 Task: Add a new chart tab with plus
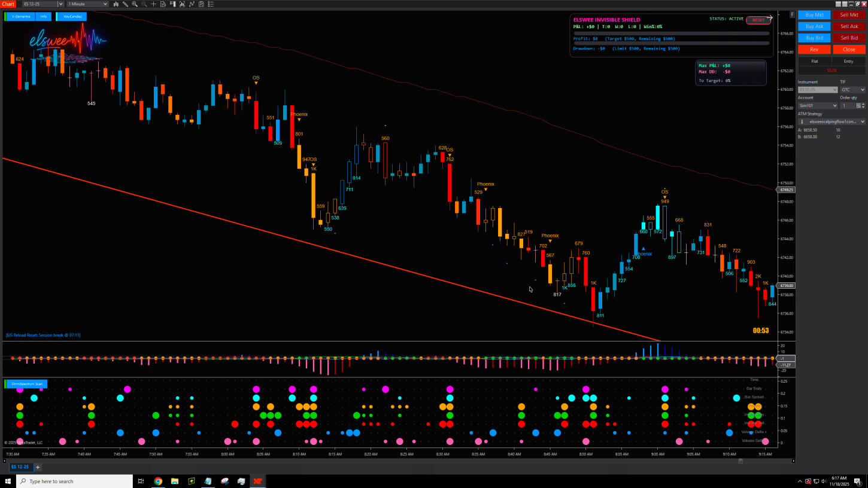coord(38,467)
